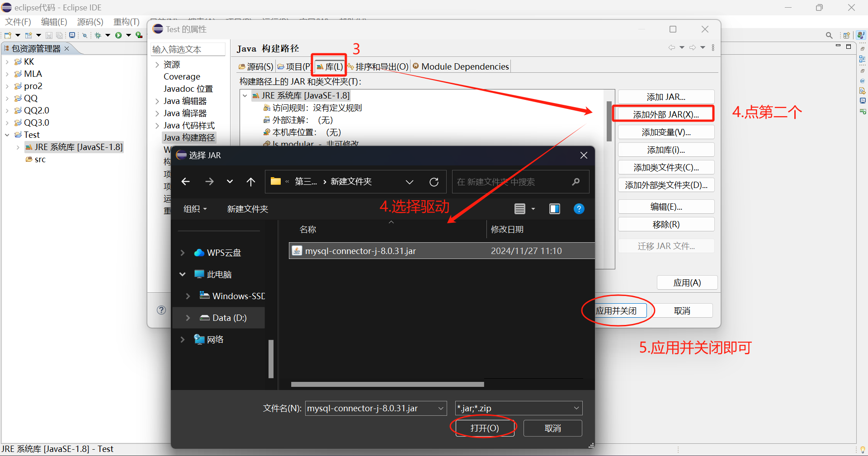
Task: Open the 文件(F) menu
Action: tap(18, 22)
